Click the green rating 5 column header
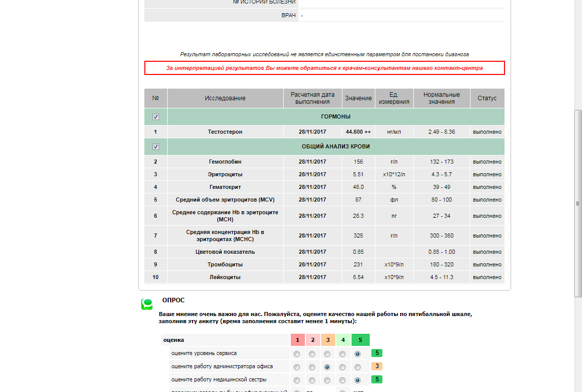The height and width of the screenshot is (392, 582). click(x=360, y=340)
